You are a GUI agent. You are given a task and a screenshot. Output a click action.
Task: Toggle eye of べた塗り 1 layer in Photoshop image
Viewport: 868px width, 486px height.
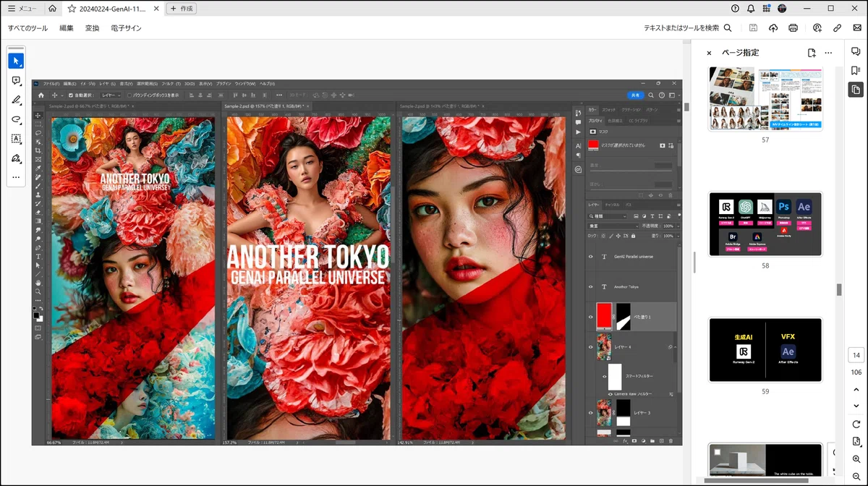(590, 317)
